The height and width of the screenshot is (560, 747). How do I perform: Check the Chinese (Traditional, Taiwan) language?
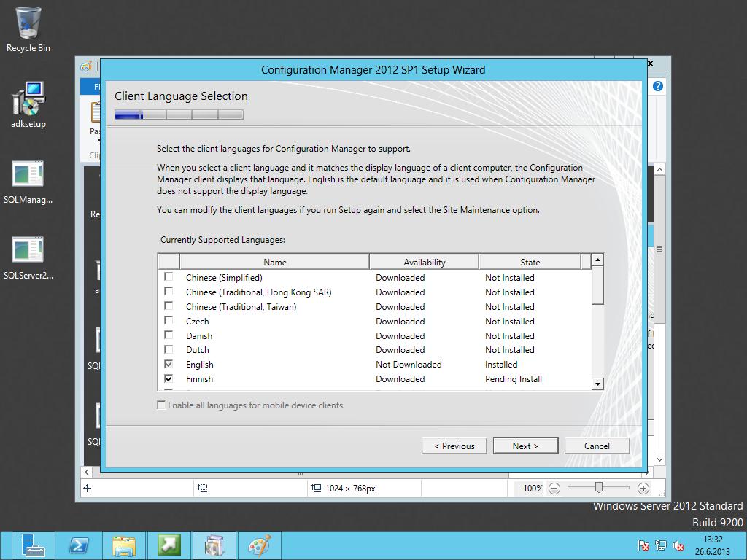point(169,306)
